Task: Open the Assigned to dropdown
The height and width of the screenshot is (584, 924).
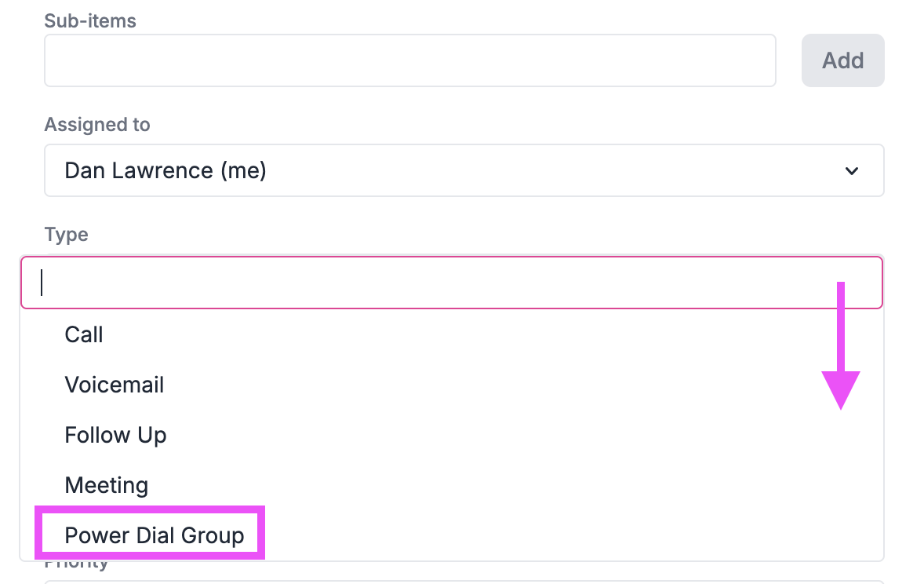Action: click(x=463, y=170)
